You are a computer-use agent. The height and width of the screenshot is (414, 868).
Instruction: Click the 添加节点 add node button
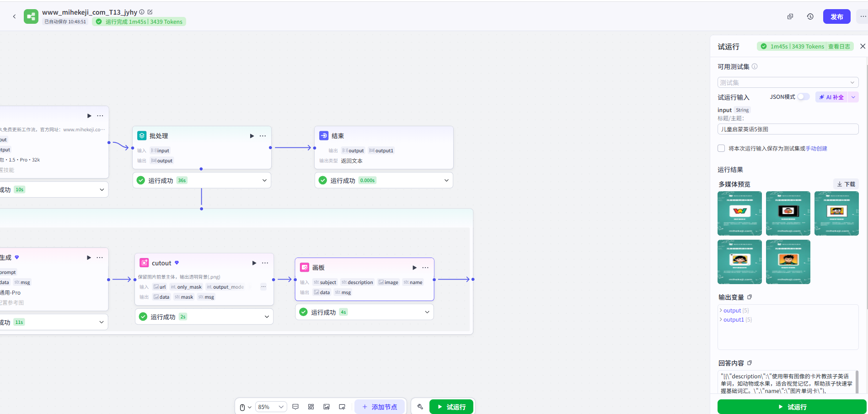coord(380,407)
